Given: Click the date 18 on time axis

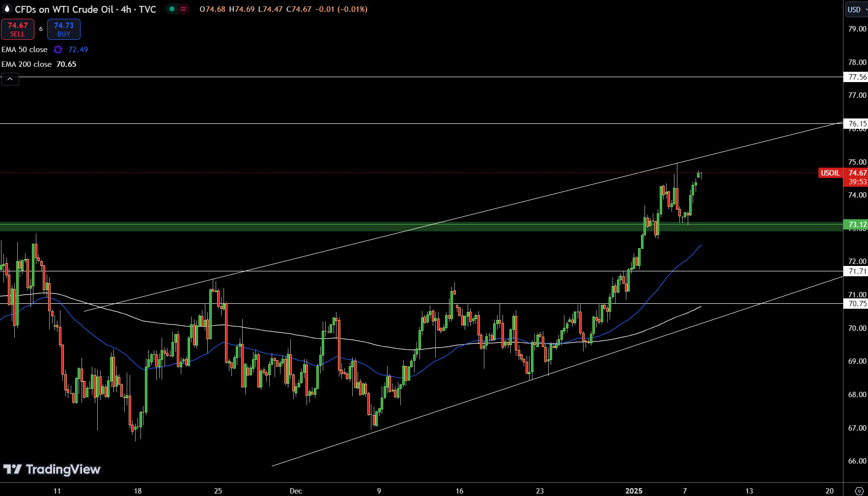Looking at the screenshot, I should (x=138, y=491).
